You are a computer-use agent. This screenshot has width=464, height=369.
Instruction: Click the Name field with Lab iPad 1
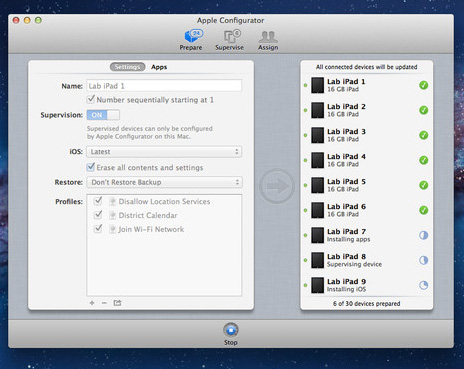[x=164, y=86]
